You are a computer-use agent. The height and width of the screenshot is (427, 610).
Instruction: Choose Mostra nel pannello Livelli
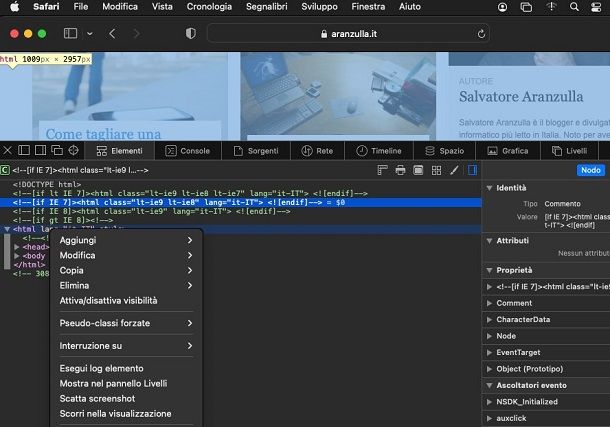point(126,383)
